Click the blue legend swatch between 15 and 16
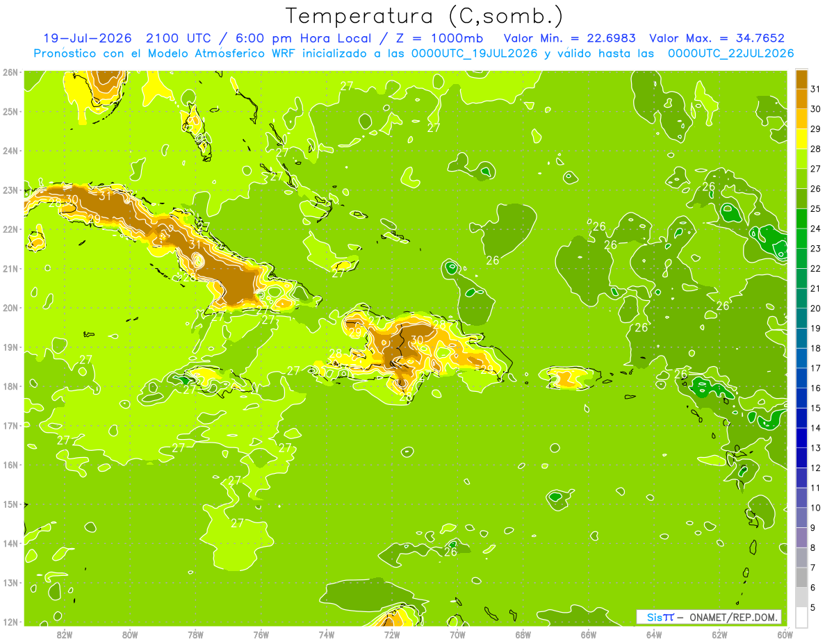 pos(802,398)
